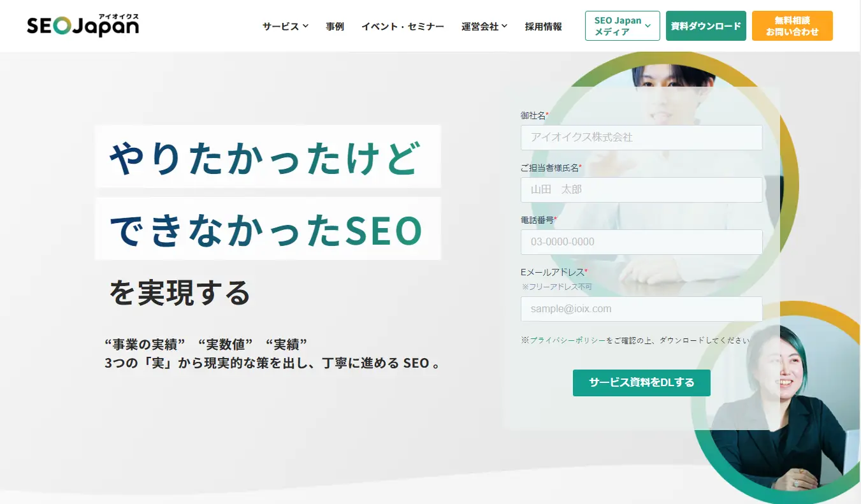Expand the サービス menu chevron

(x=305, y=26)
